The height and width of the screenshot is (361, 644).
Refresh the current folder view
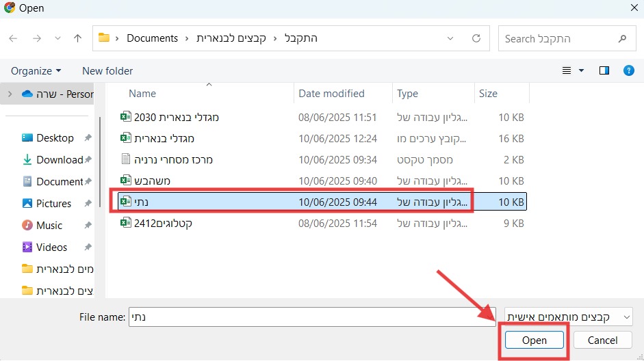pyautogui.click(x=476, y=38)
